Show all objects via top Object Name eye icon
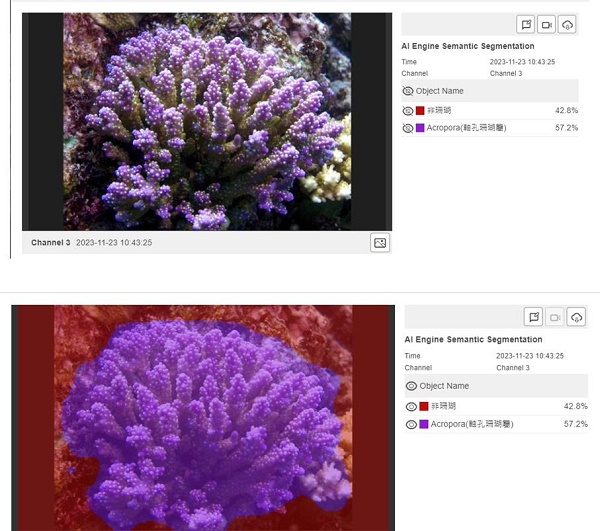Viewport: 600px width, 531px height. [x=408, y=91]
